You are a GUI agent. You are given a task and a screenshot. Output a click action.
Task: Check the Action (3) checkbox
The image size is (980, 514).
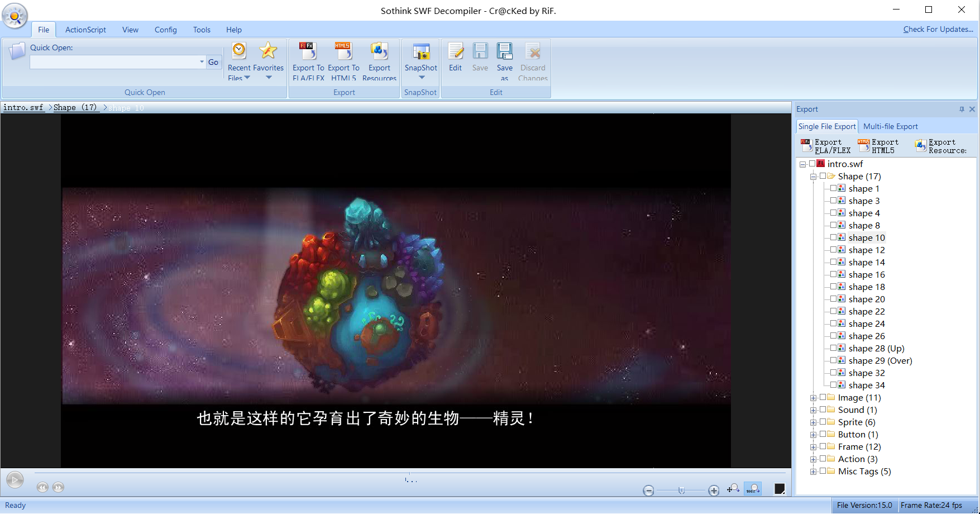(x=823, y=459)
